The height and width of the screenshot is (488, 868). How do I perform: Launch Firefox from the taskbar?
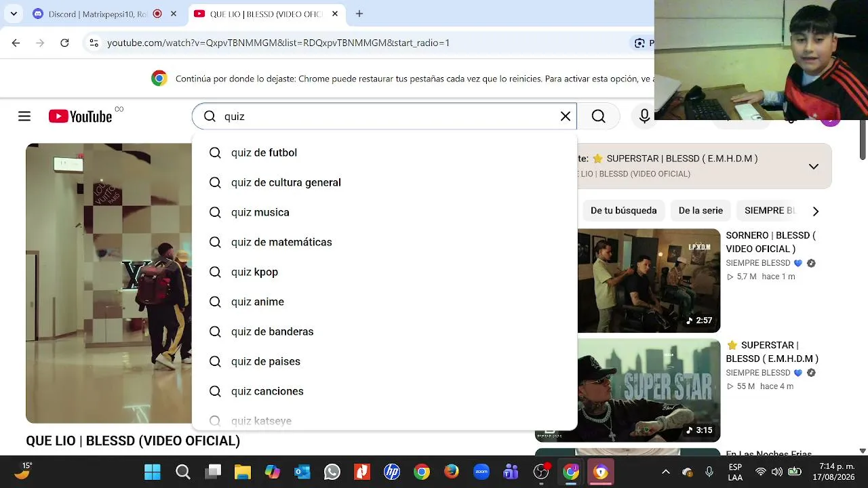452,472
